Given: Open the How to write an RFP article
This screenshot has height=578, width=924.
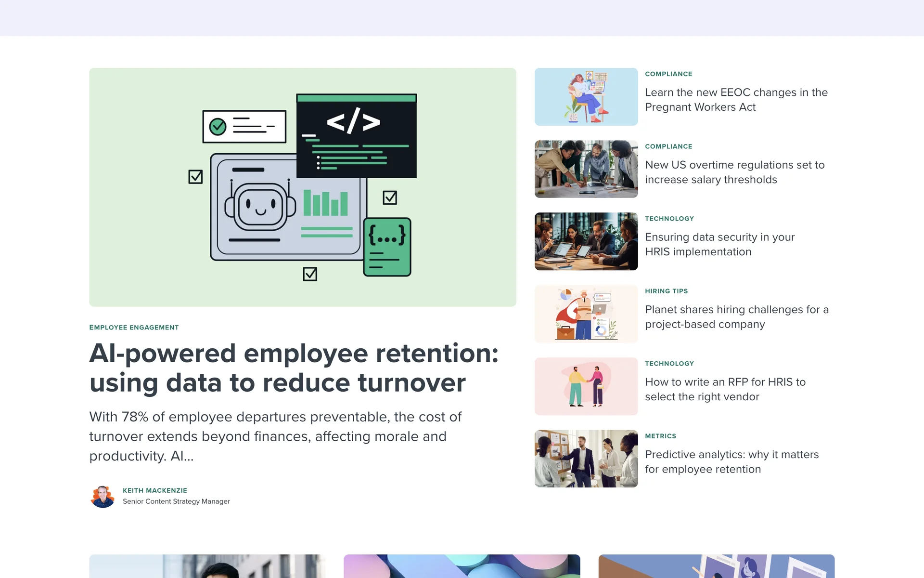Looking at the screenshot, I should [725, 389].
